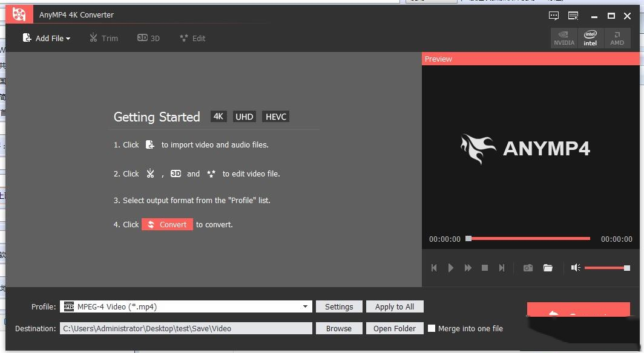This screenshot has height=353, width=644.
Task: Toggle NVIDIA GPU acceleration
Action: [564, 38]
